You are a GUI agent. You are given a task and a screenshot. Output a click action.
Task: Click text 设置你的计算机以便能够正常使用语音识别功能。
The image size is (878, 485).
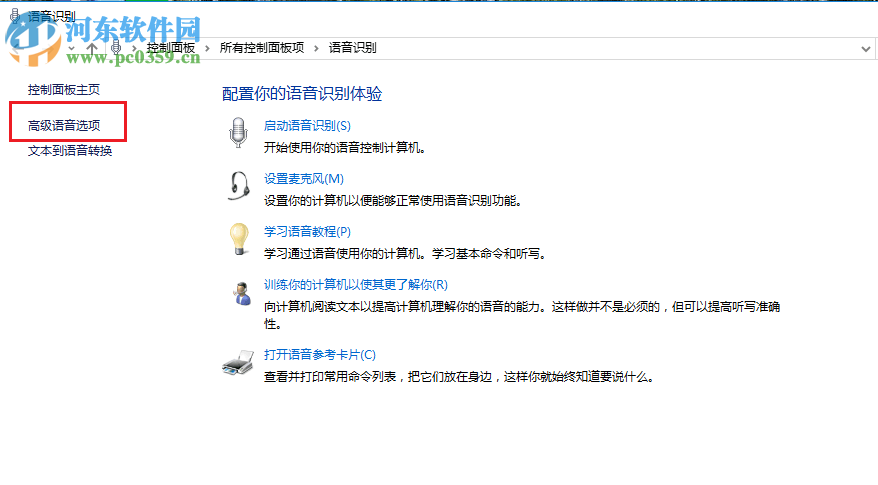(394, 200)
